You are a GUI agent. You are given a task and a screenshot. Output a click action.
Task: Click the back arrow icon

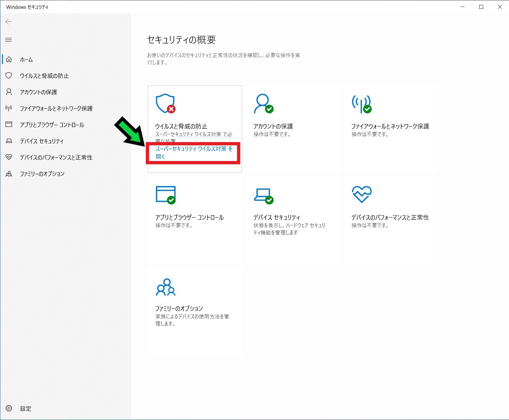point(9,22)
